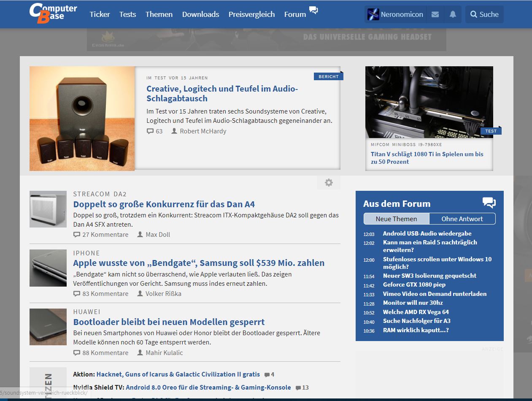Click the BERICHT tag label

[x=328, y=77]
